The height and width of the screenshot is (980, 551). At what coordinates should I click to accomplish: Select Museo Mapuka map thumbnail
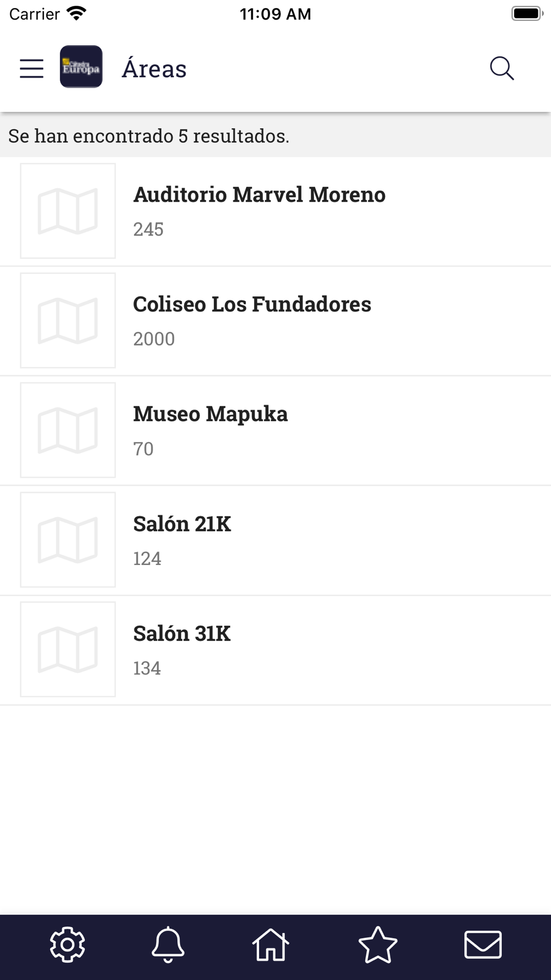[x=68, y=430]
